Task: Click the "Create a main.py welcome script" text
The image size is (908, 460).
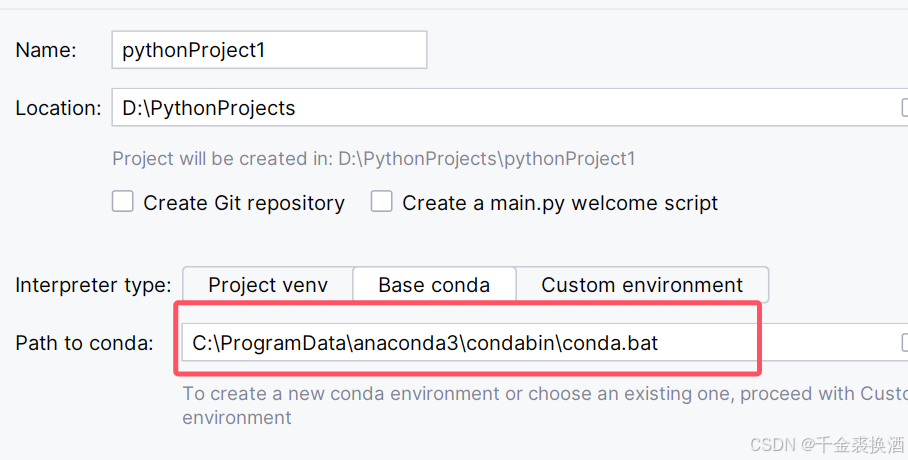Action: [x=560, y=203]
